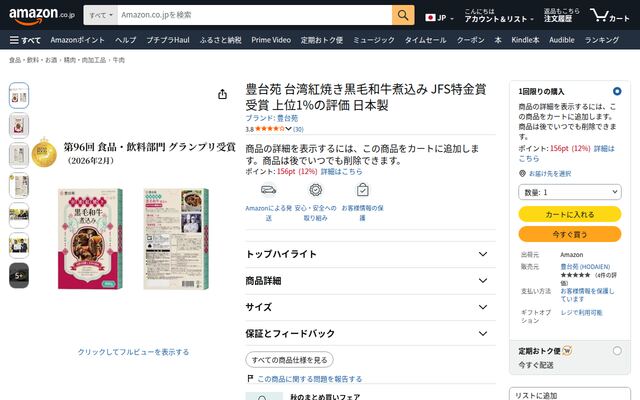Click the レジで利用可能 gift option link
The height and width of the screenshot is (400, 640).
point(581,313)
